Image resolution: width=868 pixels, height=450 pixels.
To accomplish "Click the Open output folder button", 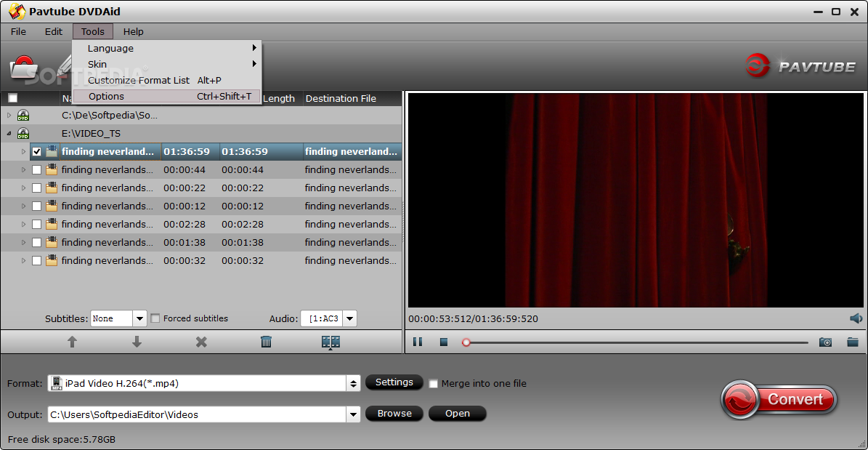I will pyautogui.click(x=458, y=414).
